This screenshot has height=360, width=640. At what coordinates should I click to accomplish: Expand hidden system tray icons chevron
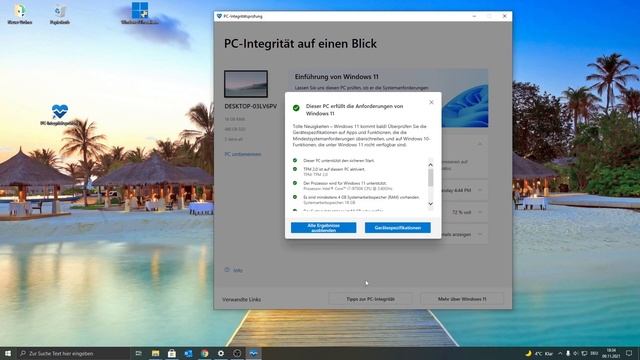[560, 353]
